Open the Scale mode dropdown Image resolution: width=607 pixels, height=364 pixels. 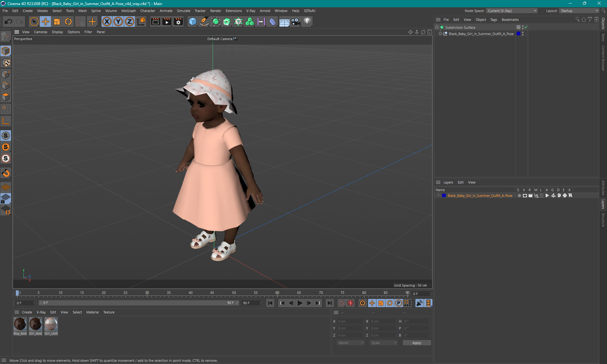(383, 343)
